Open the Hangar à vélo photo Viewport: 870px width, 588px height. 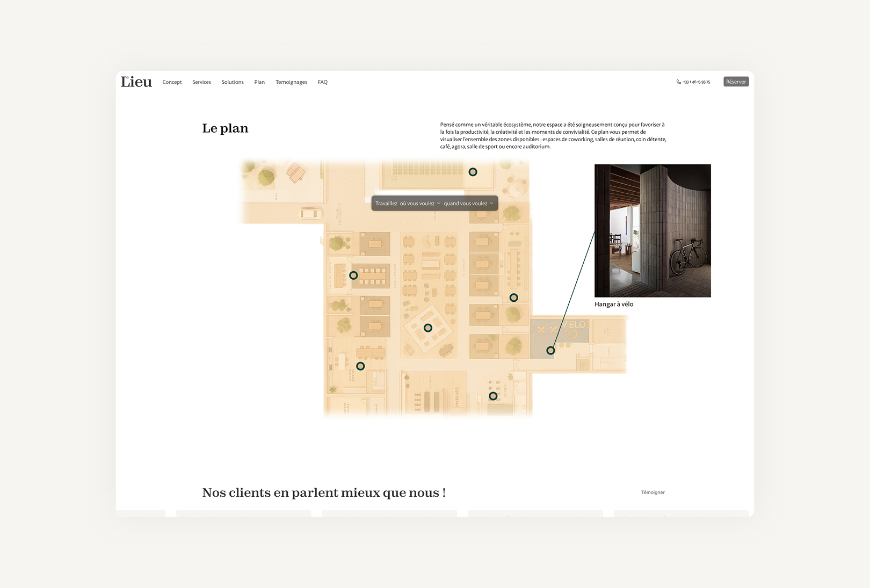653,231
